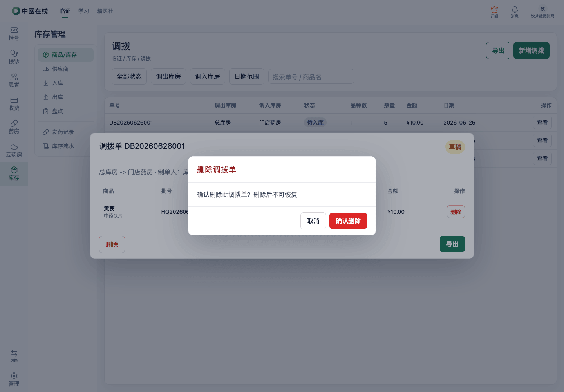564x392 pixels.
Task: Open 入库 stock-in menu item
Action: tap(66, 83)
